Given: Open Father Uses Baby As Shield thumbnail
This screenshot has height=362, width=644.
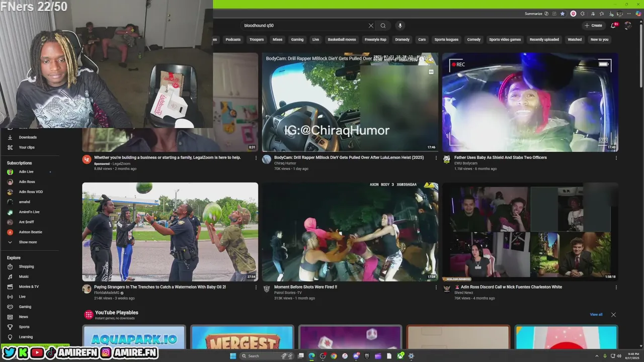Looking at the screenshot, I should (x=530, y=102).
